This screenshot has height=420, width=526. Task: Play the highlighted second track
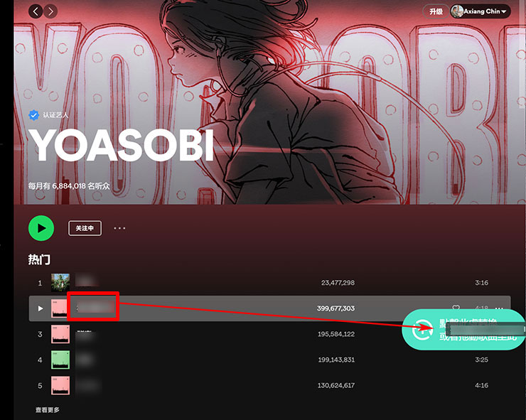click(x=41, y=308)
